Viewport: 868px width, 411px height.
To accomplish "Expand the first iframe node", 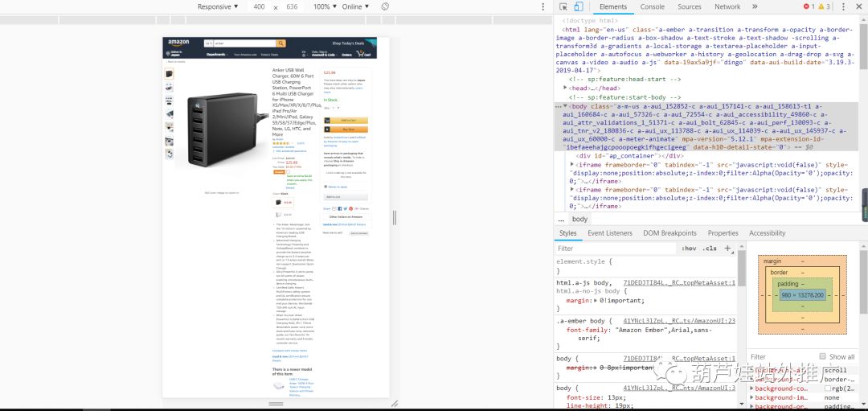I will click(573, 165).
